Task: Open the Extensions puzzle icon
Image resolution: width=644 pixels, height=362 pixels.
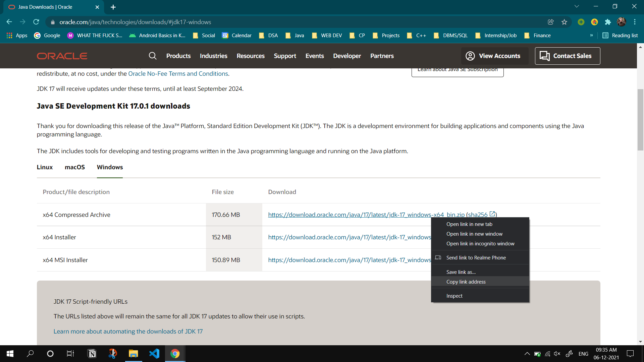Action: click(608, 22)
